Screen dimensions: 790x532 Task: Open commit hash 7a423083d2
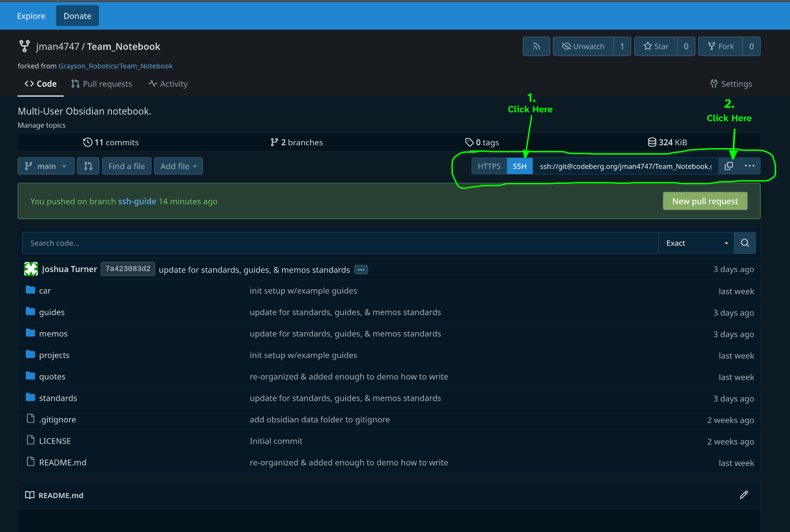pyautogui.click(x=128, y=269)
